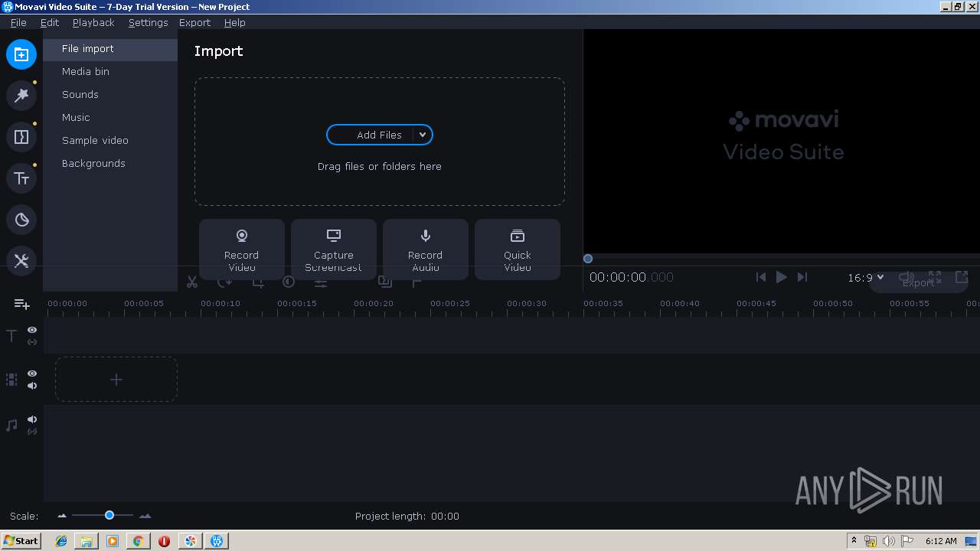Image resolution: width=980 pixels, height=551 pixels.
Task: Mute the audio track speaker
Action: [32, 419]
